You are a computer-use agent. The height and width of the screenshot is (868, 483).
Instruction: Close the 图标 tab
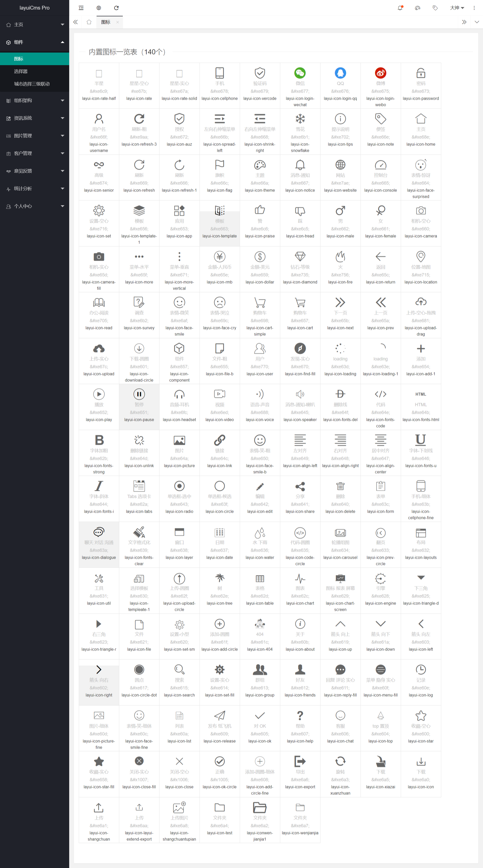[x=117, y=22]
